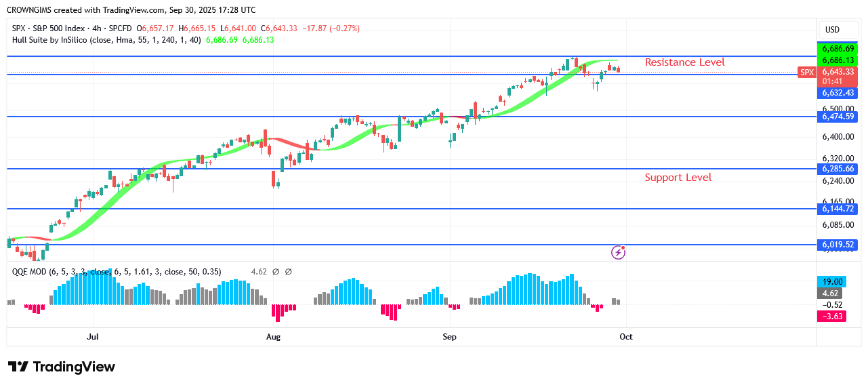Click the 6,285.66 price axis label
This screenshot has height=387, width=868.
tap(838, 169)
